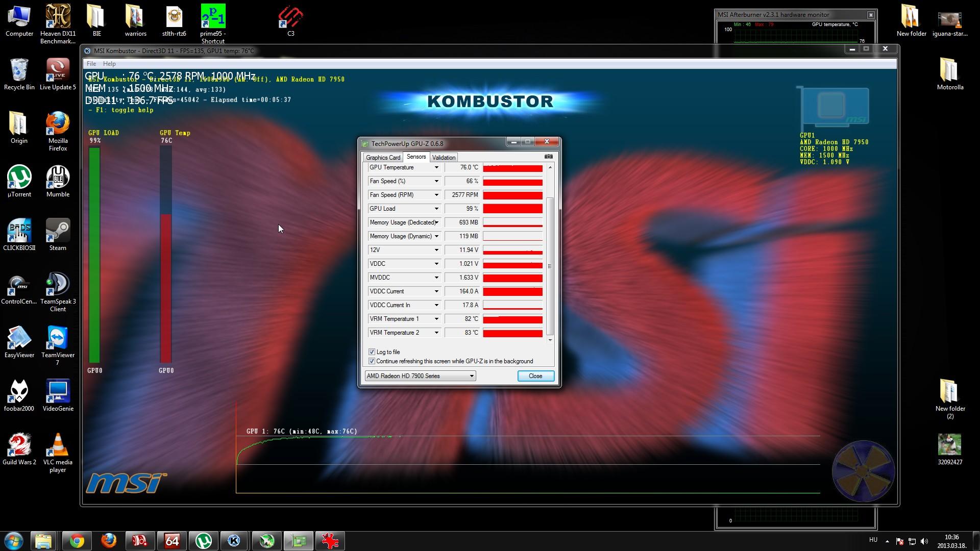Open the Heaven DX11 Benchmark desktop shortcut
The image size is (980, 551).
click(x=58, y=23)
